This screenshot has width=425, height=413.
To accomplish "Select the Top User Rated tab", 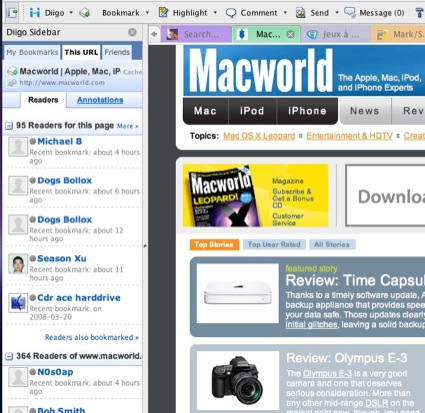I will (x=274, y=245).
